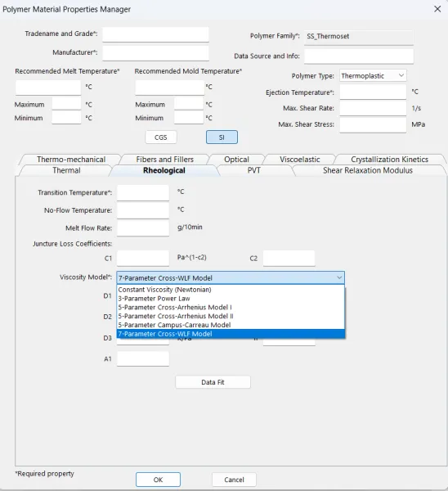Select the CGS units button

161,137
